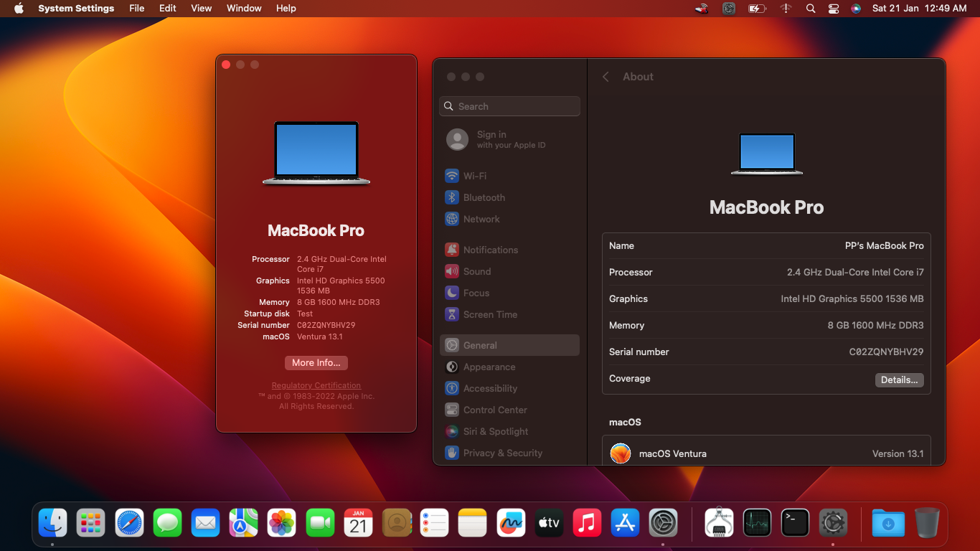
Task: Open the Regulatory Certification link
Action: click(316, 386)
